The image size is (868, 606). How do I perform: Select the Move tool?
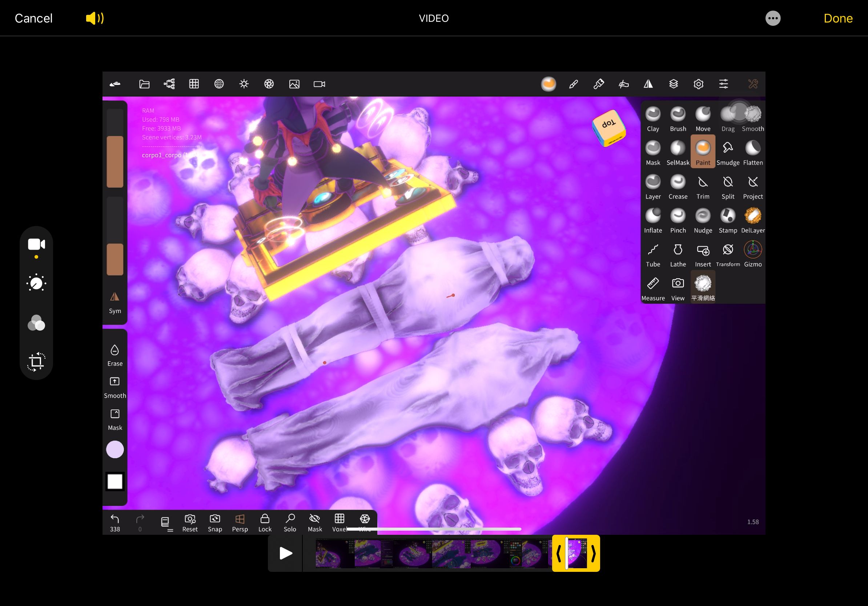click(703, 119)
